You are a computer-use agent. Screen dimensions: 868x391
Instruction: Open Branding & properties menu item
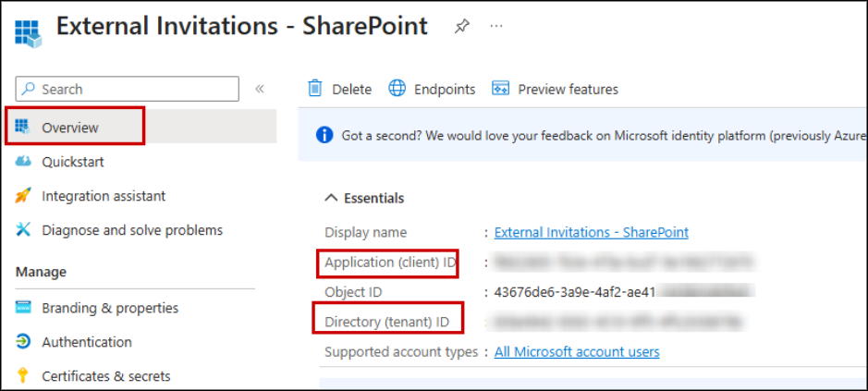pyautogui.click(x=110, y=308)
